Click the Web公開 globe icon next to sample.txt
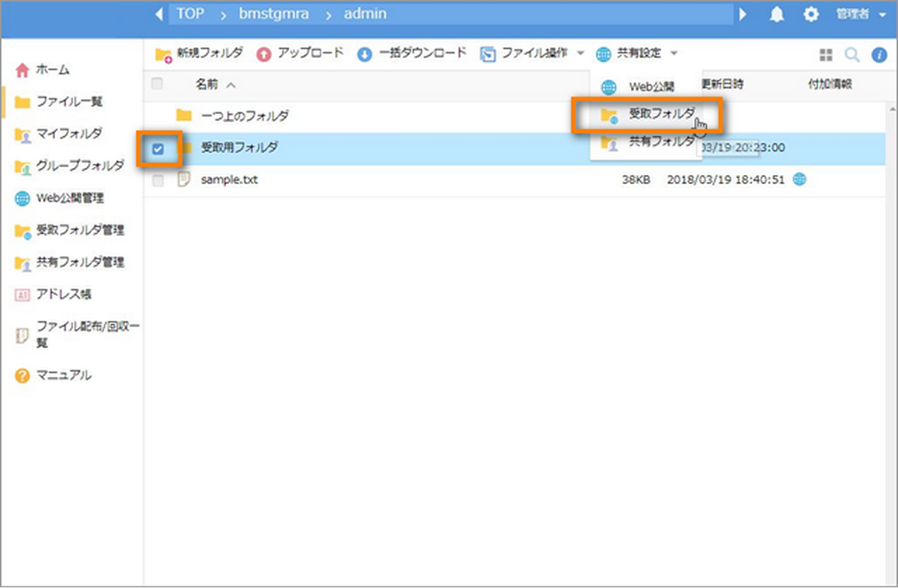Image resolution: width=898 pixels, height=588 pixels. 801,179
